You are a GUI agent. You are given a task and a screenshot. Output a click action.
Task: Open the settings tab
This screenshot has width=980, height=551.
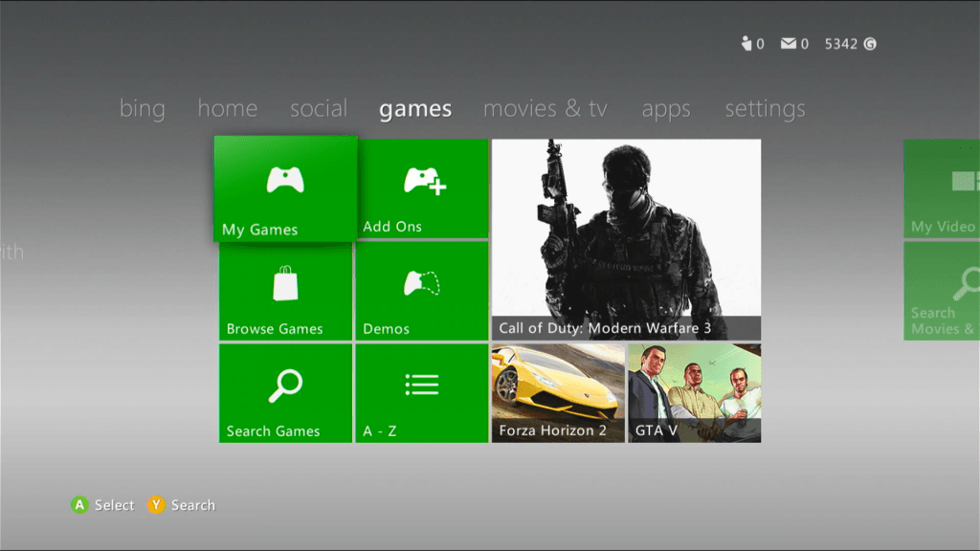tap(765, 108)
